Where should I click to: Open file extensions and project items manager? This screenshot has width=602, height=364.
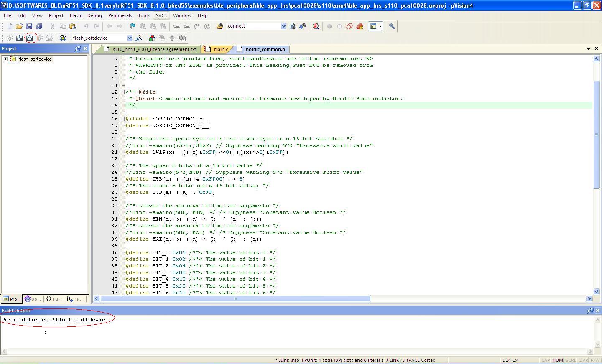(152, 38)
